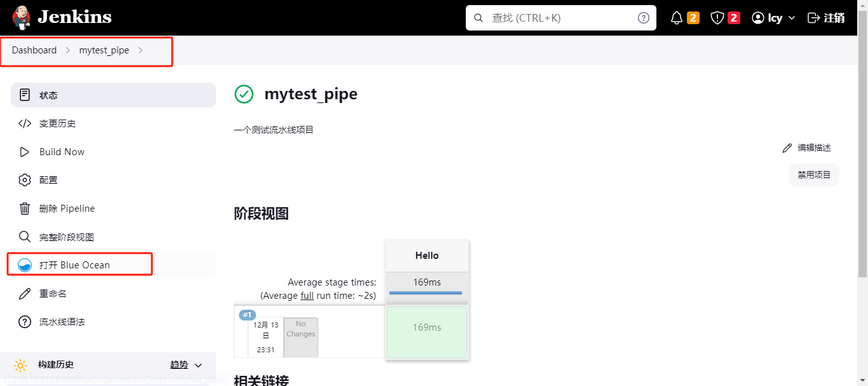This screenshot has width=868, height=386.
Task: Open the 完整阶段视图 full stage view
Action: [67, 236]
